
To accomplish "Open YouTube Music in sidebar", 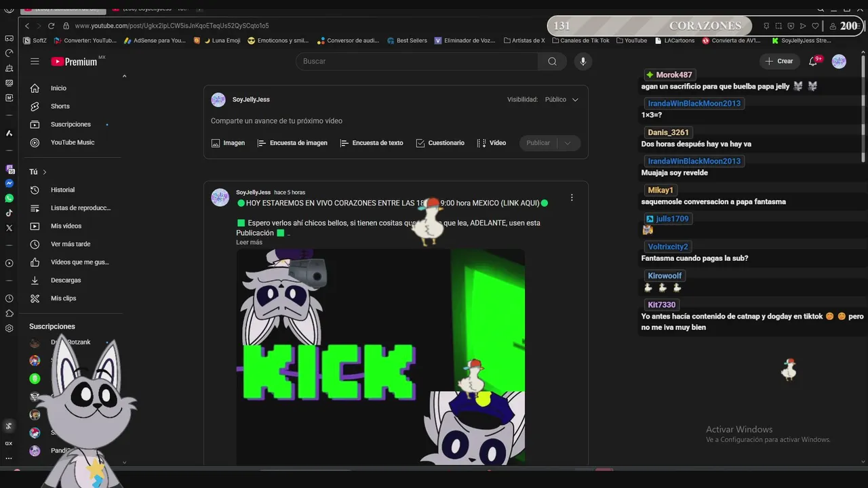I will tap(73, 142).
